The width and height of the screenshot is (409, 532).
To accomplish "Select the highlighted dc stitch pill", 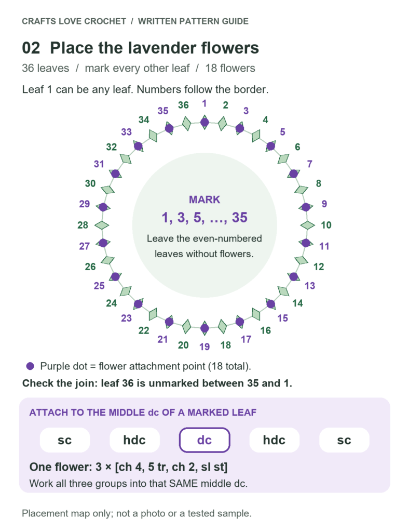I will [204, 440].
